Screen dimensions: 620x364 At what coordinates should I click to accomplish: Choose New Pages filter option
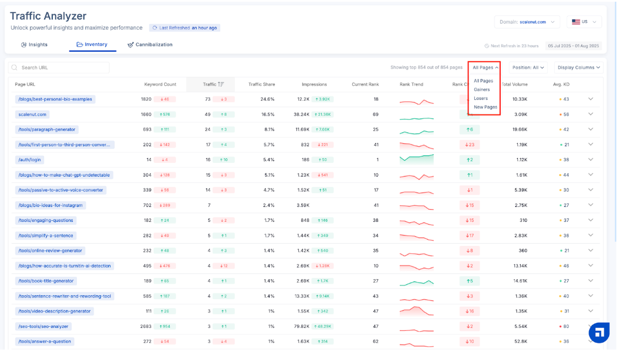click(485, 107)
